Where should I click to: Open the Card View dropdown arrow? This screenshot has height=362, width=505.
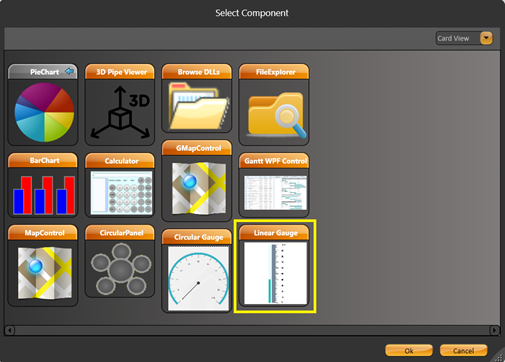[x=486, y=38]
